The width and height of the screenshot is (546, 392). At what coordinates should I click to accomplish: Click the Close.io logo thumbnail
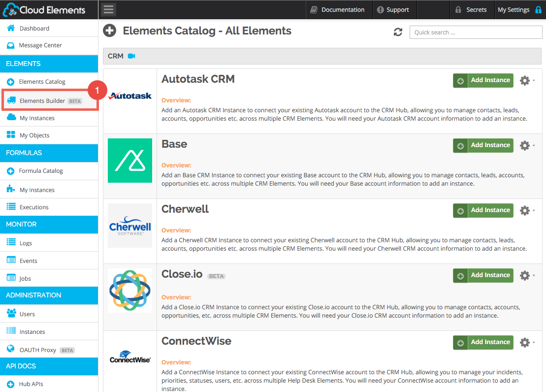click(130, 290)
